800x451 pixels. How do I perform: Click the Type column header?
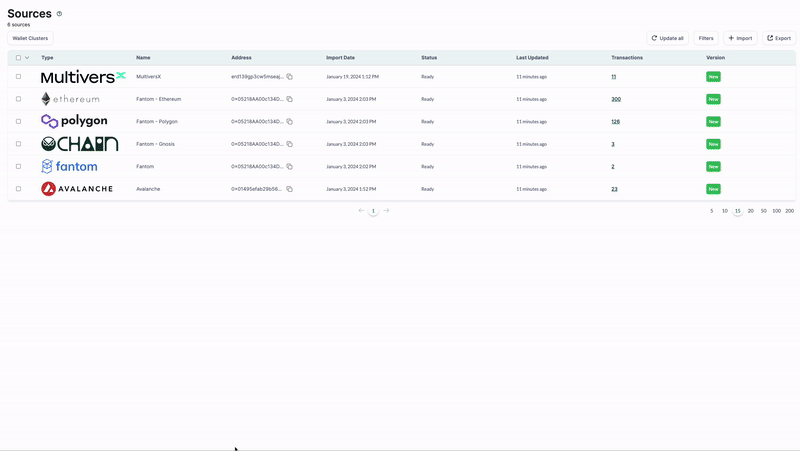click(47, 58)
